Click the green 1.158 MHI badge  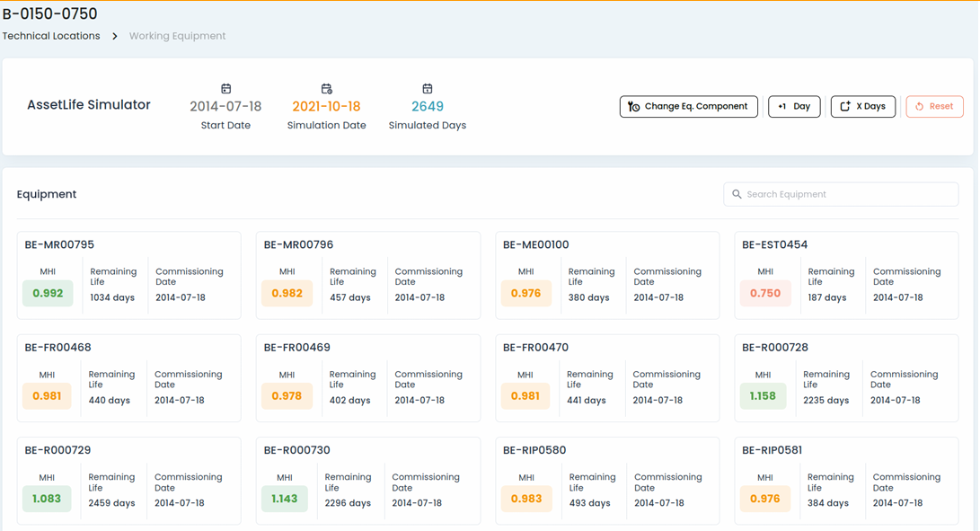tap(763, 396)
